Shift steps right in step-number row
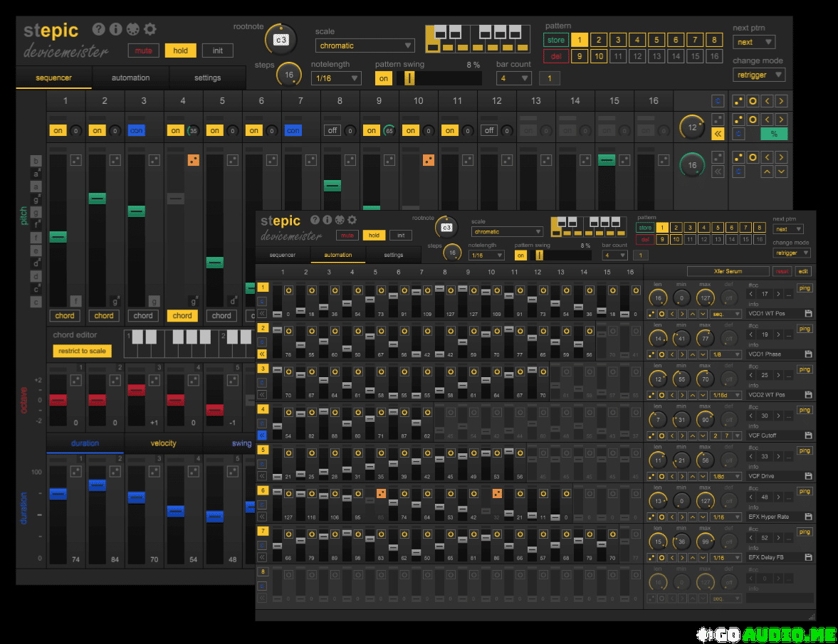 pos(781,101)
